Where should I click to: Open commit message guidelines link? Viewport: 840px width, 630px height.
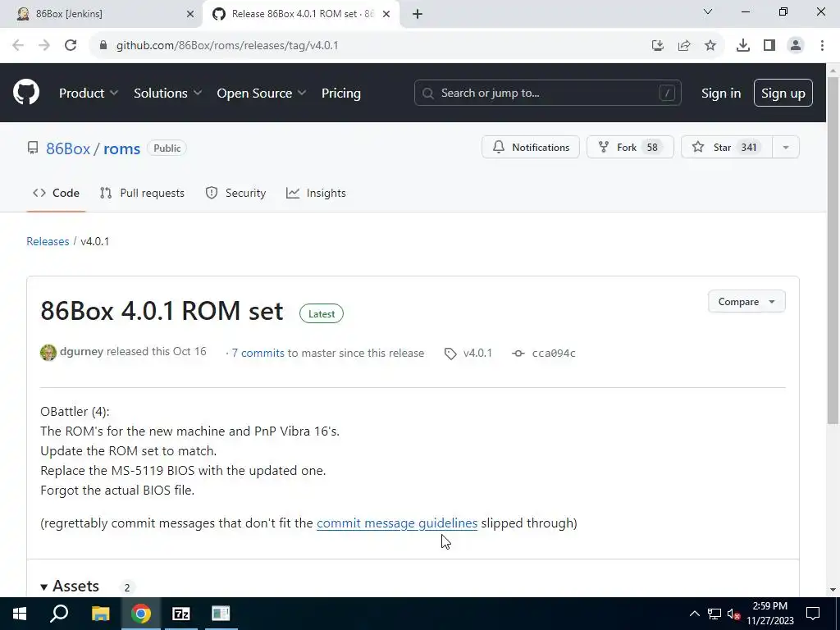397,523
